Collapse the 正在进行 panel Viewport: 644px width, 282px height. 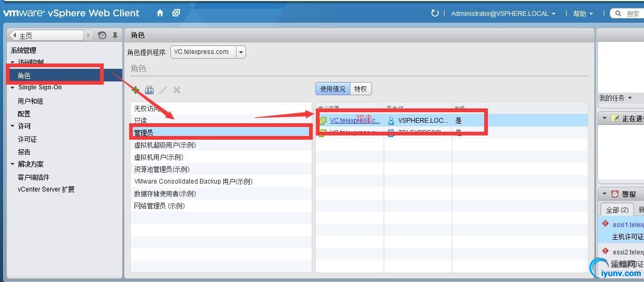[x=605, y=118]
